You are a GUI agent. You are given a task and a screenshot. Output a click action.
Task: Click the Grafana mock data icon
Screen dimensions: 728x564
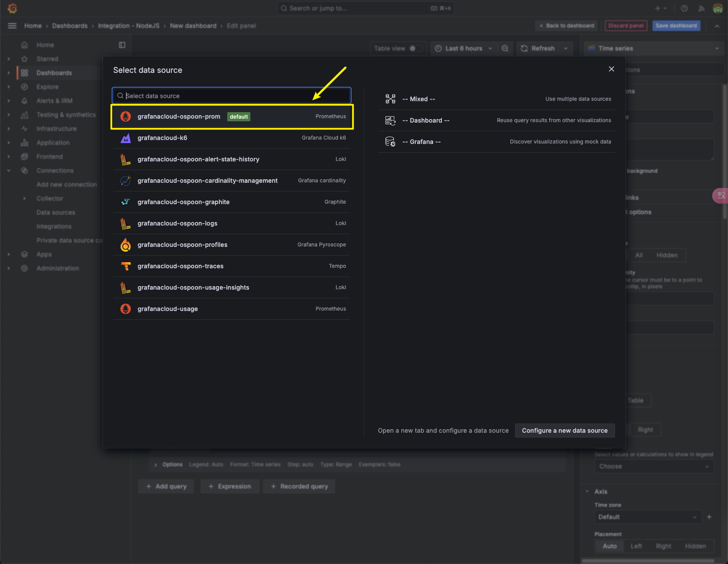[x=390, y=142]
